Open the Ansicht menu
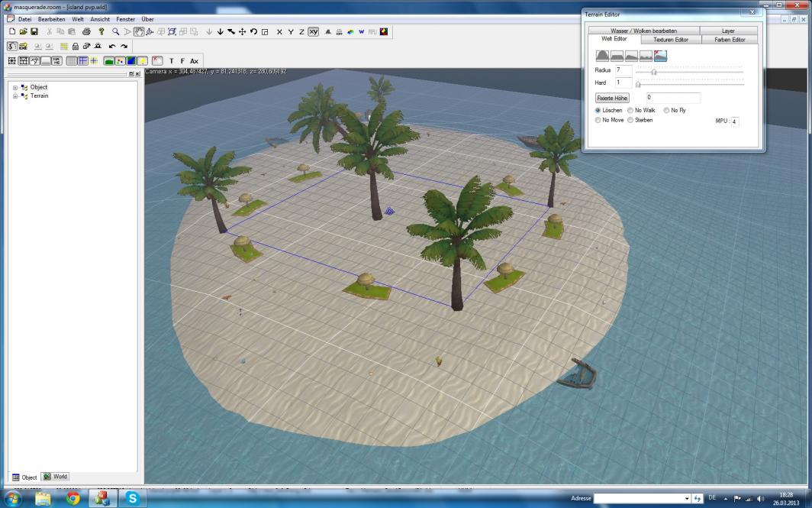Screen dimensions: 812x508 coord(100,19)
